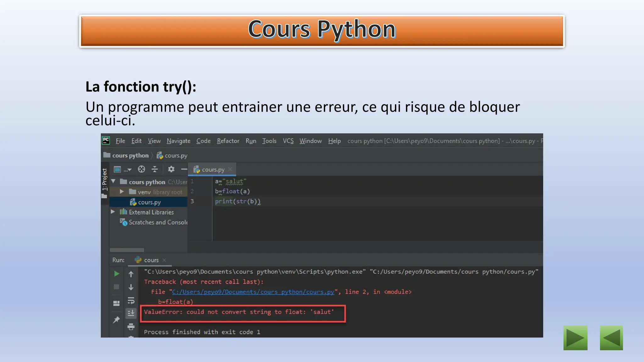Toggle the pin tab icon
644x362 pixels.
coord(116,320)
